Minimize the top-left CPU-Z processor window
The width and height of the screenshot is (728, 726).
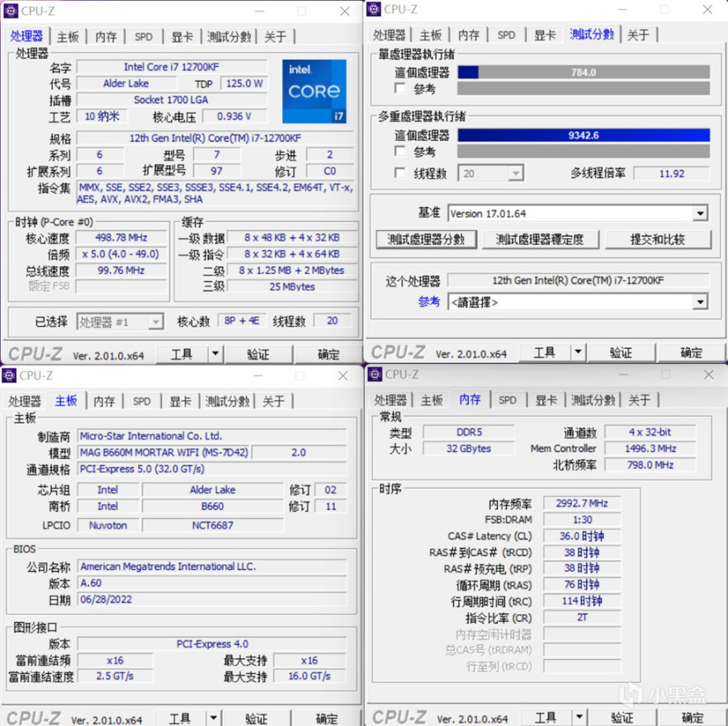[259, 12]
